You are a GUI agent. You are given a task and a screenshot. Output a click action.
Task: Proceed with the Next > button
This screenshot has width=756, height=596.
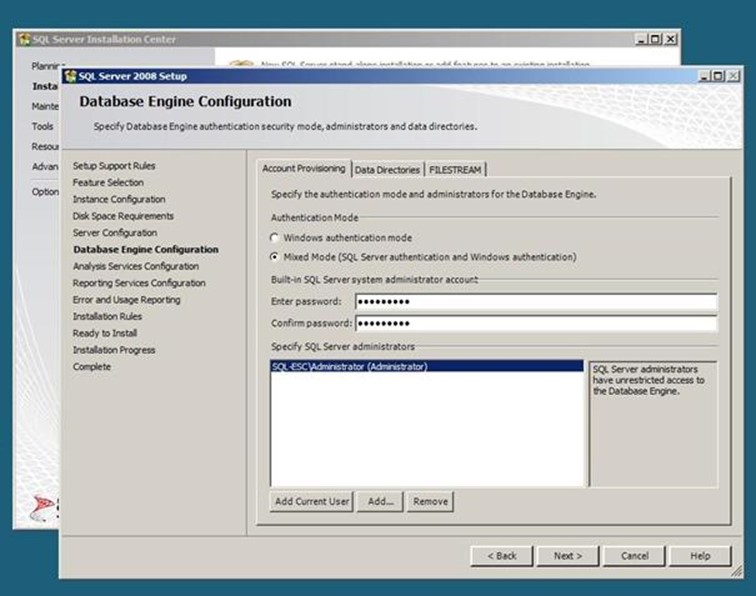568,556
